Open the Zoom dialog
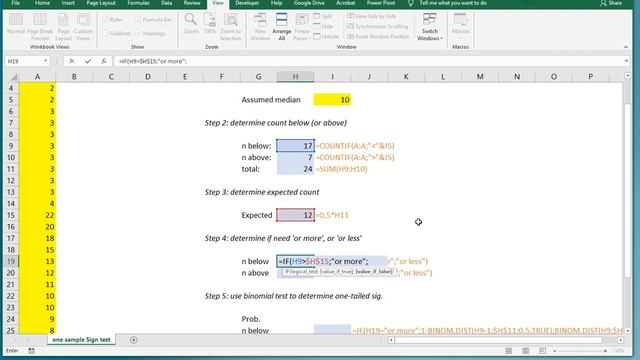Image resolution: width=640 pixels, height=360 pixels. (x=191, y=24)
